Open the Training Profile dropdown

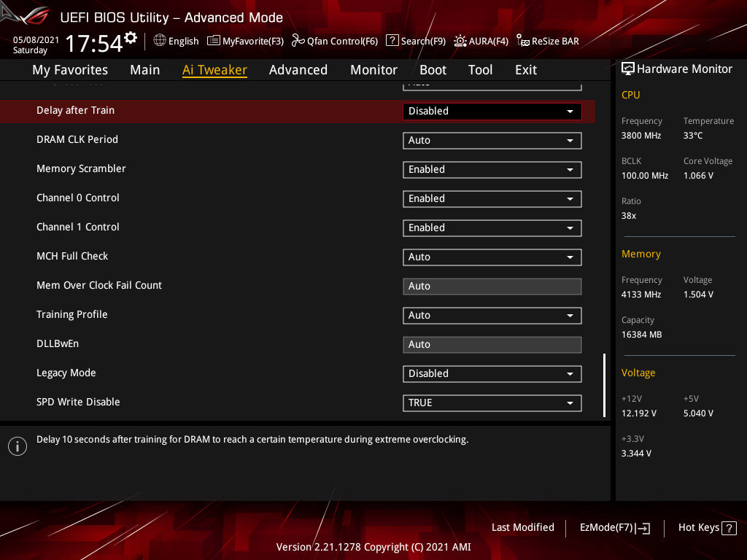click(492, 316)
